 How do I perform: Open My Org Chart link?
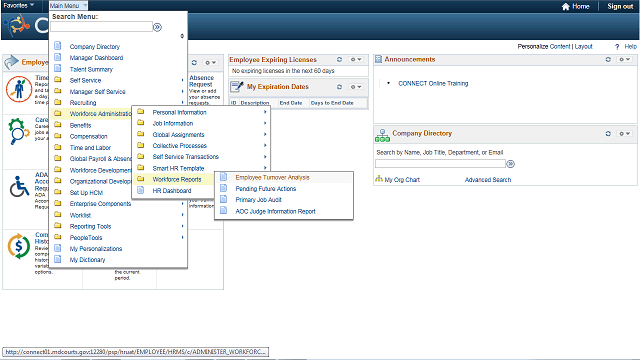click(x=402, y=180)
